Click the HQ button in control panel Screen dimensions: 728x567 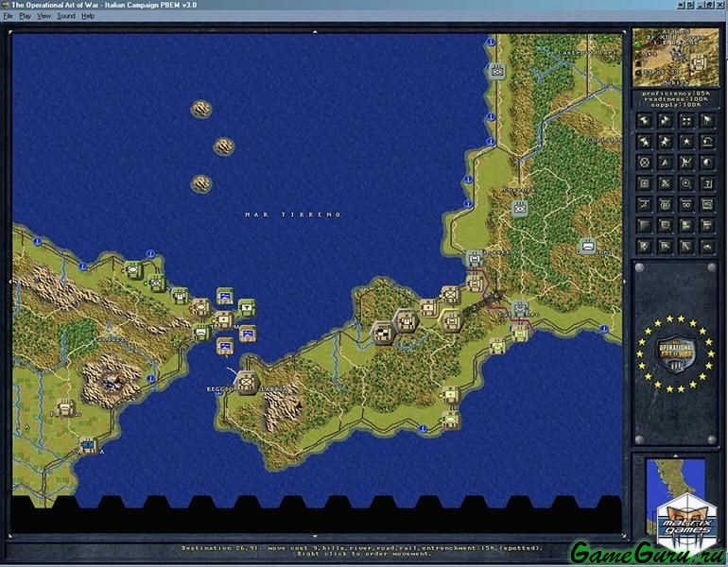click(707, 203)
